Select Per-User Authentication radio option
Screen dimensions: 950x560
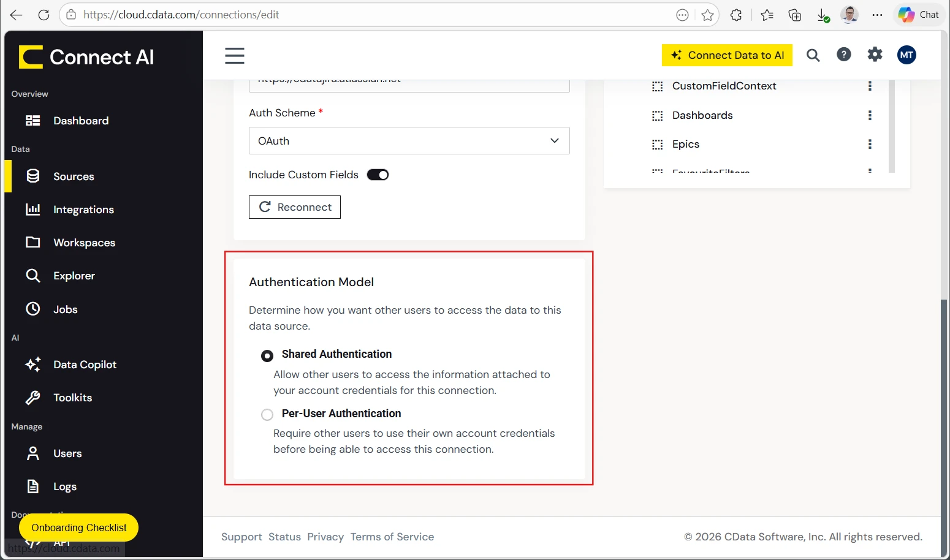(267, 415)
